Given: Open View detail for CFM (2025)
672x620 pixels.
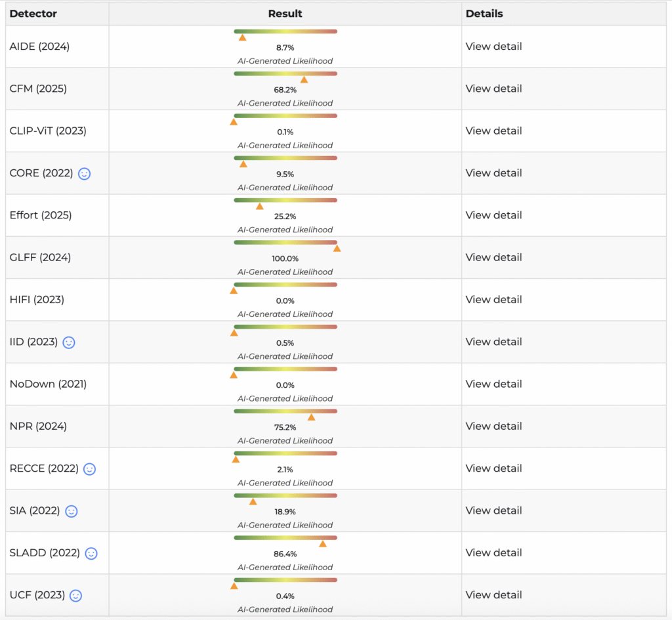Looking at the screenshot, I should 493,89.
